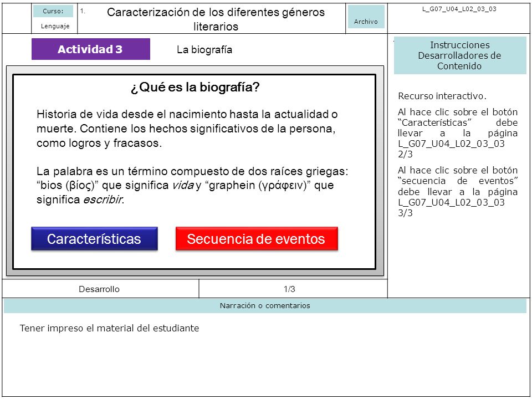Click the italic word escribir

pyautogui.click(x=103, y=199)
